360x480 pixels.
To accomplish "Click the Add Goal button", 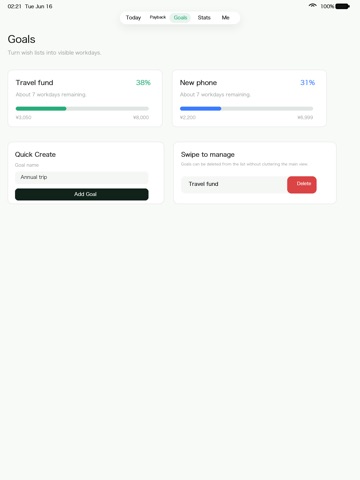I will [82, 194].
